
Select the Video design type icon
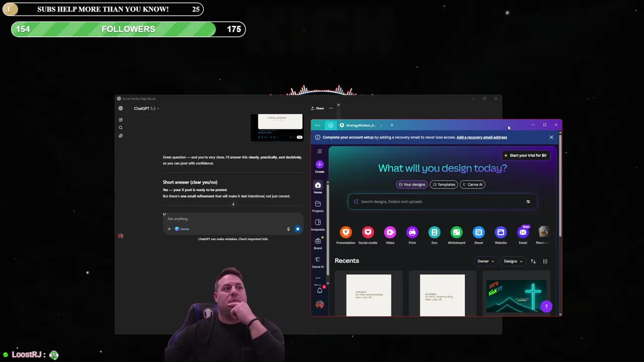click(390, 232)
